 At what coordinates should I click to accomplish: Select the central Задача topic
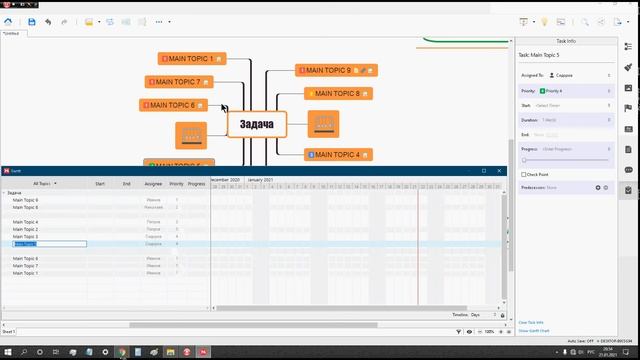[257, 124]
